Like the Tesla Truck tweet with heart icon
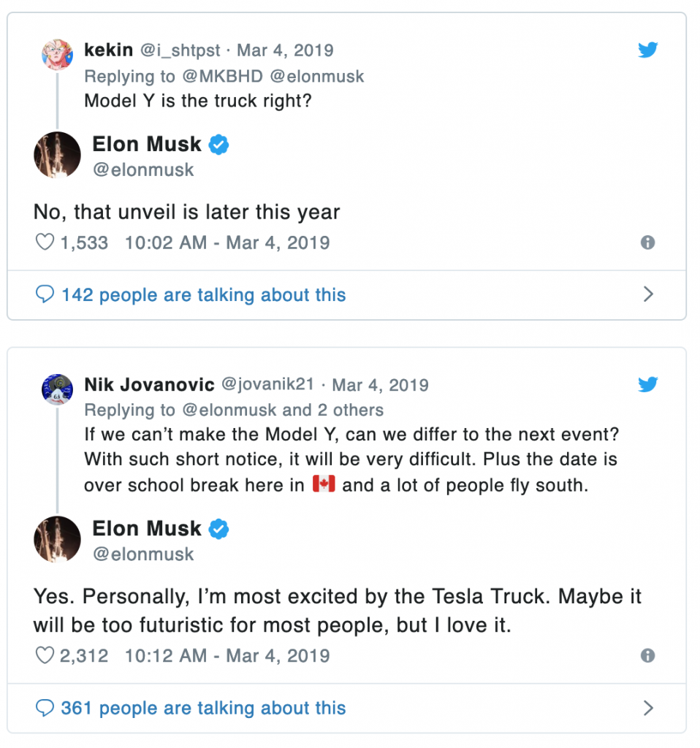 [45, 656]
